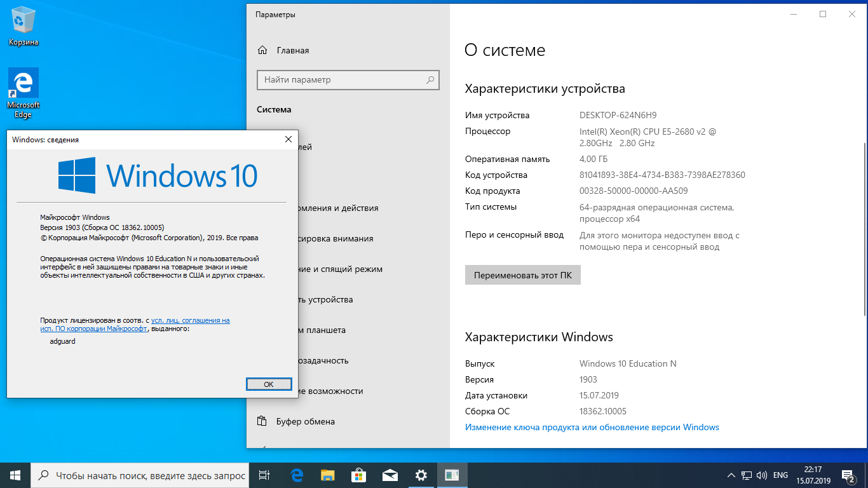The image size is (868, 488).
Task: Open File Explorer from the taskbar
Action: [x=327, y=475]
